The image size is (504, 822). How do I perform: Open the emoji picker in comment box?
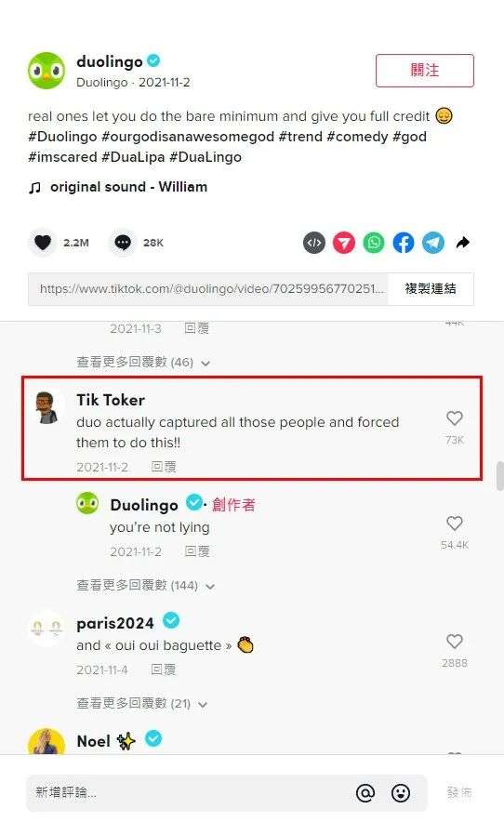pos(401,792)
